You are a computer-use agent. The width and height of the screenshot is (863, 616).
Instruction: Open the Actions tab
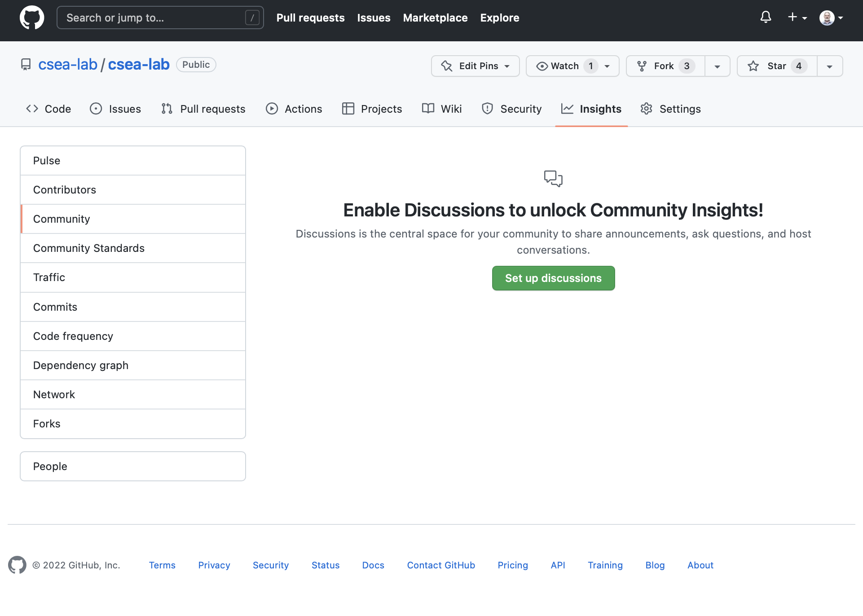(294, 109)
